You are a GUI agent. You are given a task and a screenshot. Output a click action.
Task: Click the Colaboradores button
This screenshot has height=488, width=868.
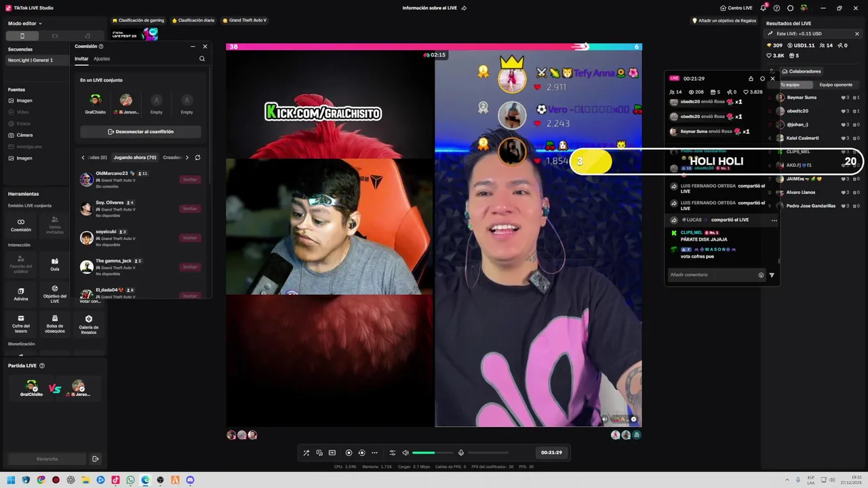(x=801, y=71)
